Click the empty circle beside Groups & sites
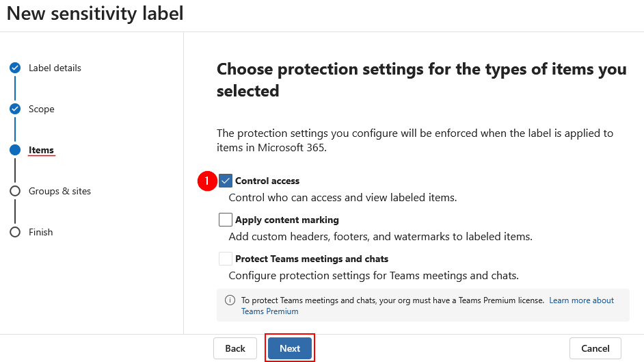The height and width of the screenshot is (362, 644). (x=15, y=191)
